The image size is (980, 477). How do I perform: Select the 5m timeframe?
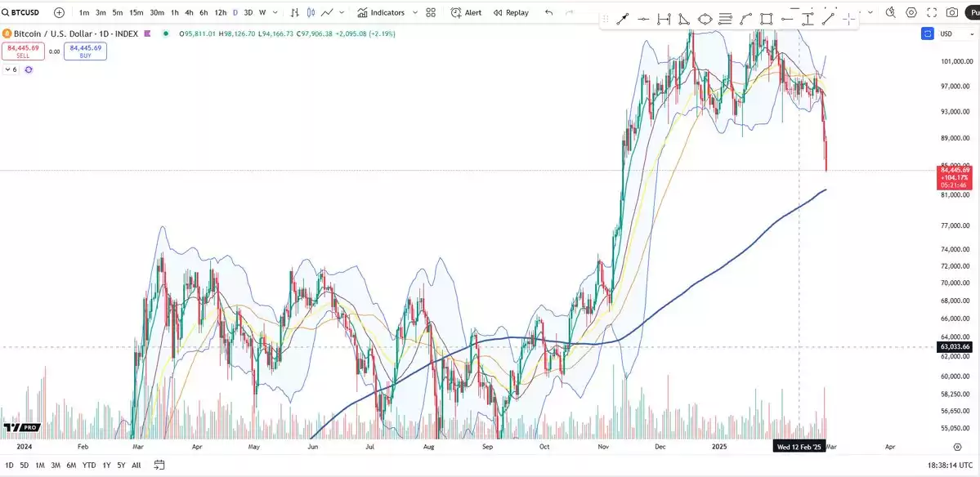[118, 12]
